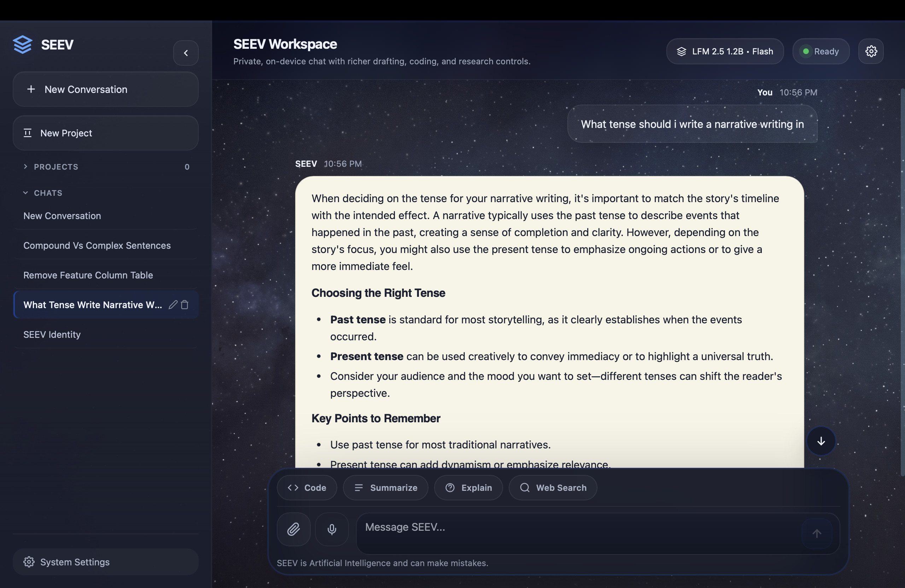The image size is (905, 588).
Task: Click the SEEV 10:56 PM sender label
Action: click(328, 164)
